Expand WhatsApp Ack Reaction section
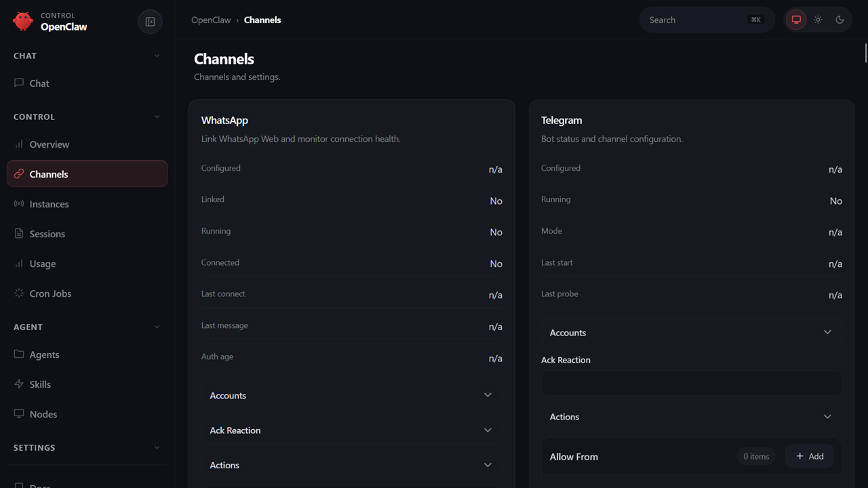Image resolution: width=868 pixels, height=488 pixels. point(351,430)
